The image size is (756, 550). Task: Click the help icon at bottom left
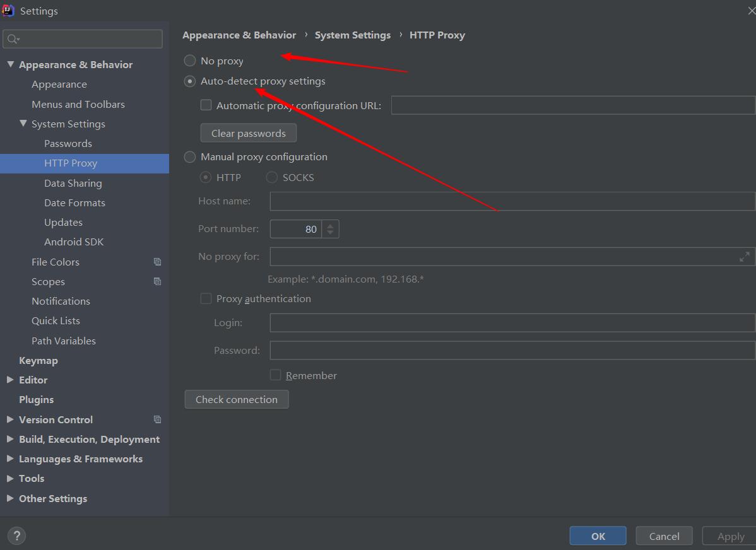16,535
